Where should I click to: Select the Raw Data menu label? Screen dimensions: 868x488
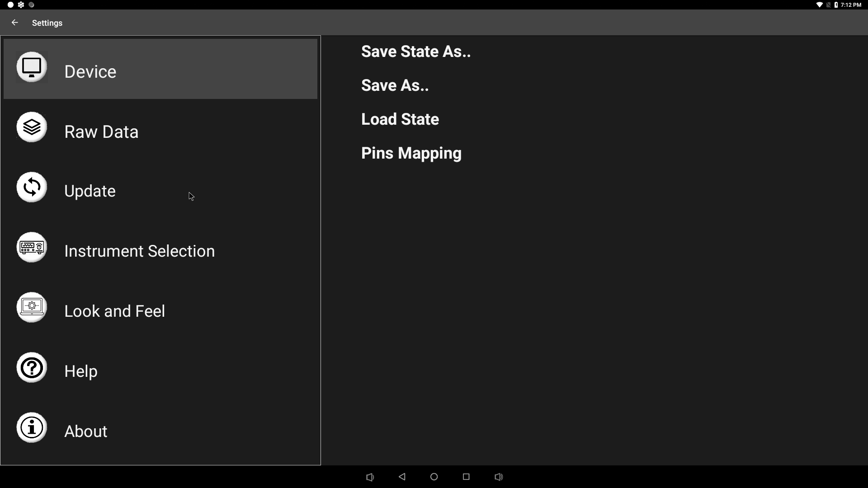tap(101, 132)
